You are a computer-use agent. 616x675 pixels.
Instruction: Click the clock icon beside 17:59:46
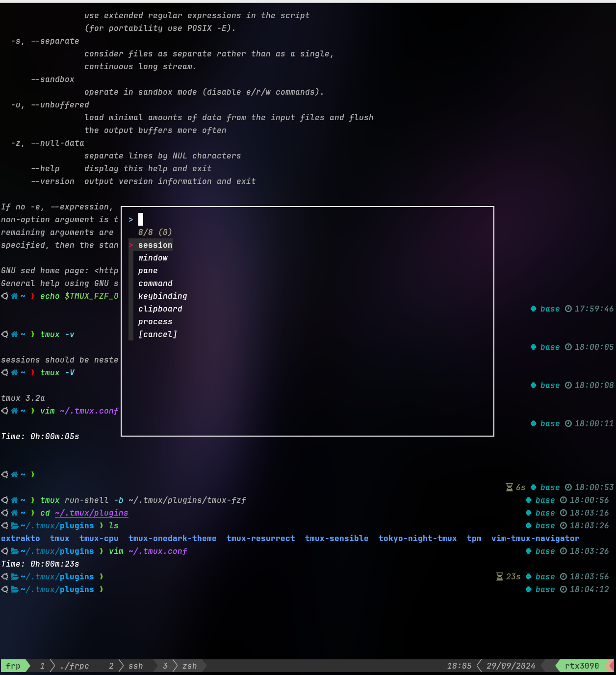point(568,309)
